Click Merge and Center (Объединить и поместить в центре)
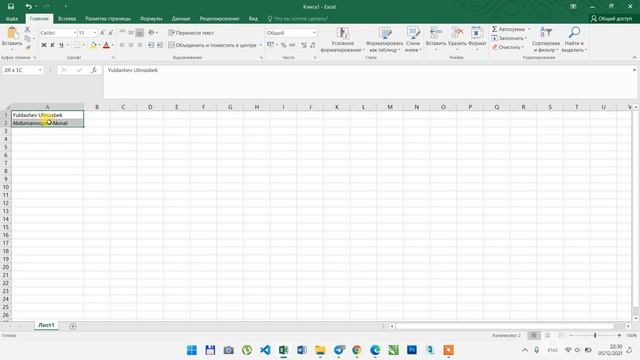The width and height of the screenshot is (640, 360). (x=212, y=45)
